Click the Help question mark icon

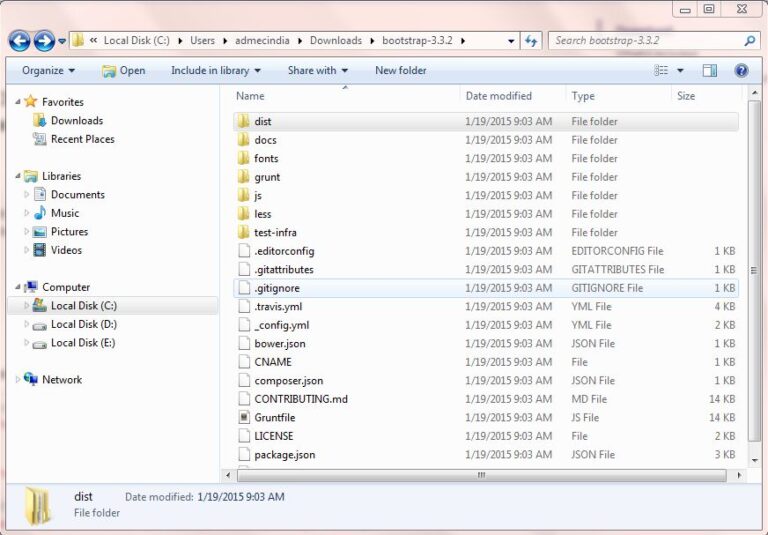741,71
